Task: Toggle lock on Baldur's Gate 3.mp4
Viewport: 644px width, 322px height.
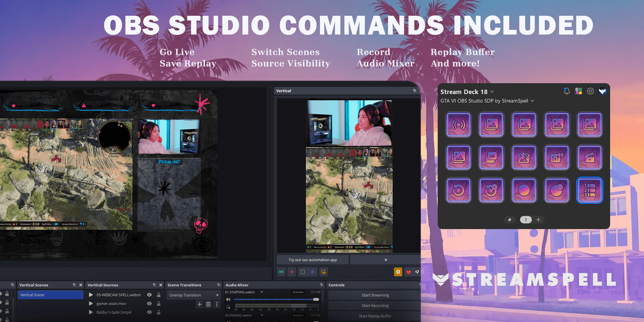Action: 159,312
